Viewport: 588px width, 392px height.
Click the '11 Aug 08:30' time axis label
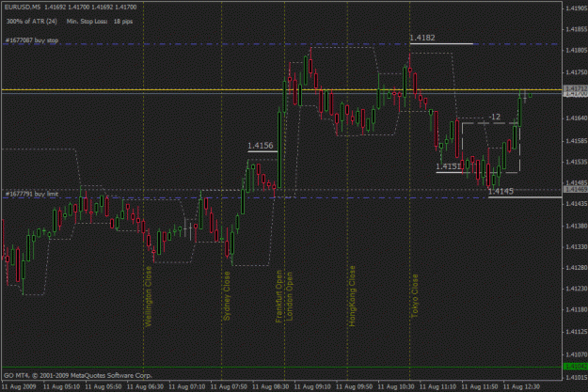point(271,386)
